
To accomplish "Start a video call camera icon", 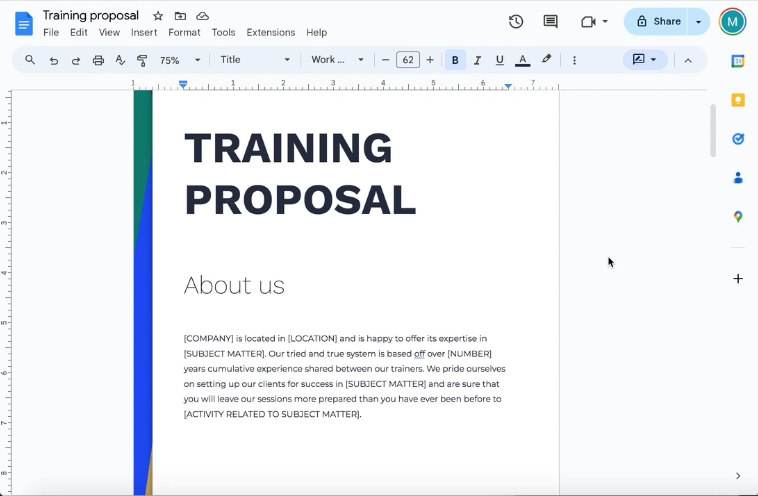I will coord(588,22).
